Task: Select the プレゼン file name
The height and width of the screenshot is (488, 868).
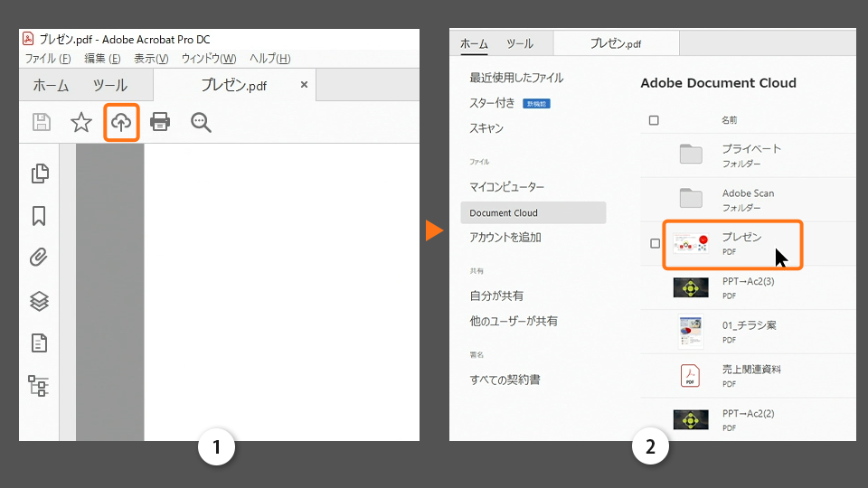Action: tap(741, 237)
